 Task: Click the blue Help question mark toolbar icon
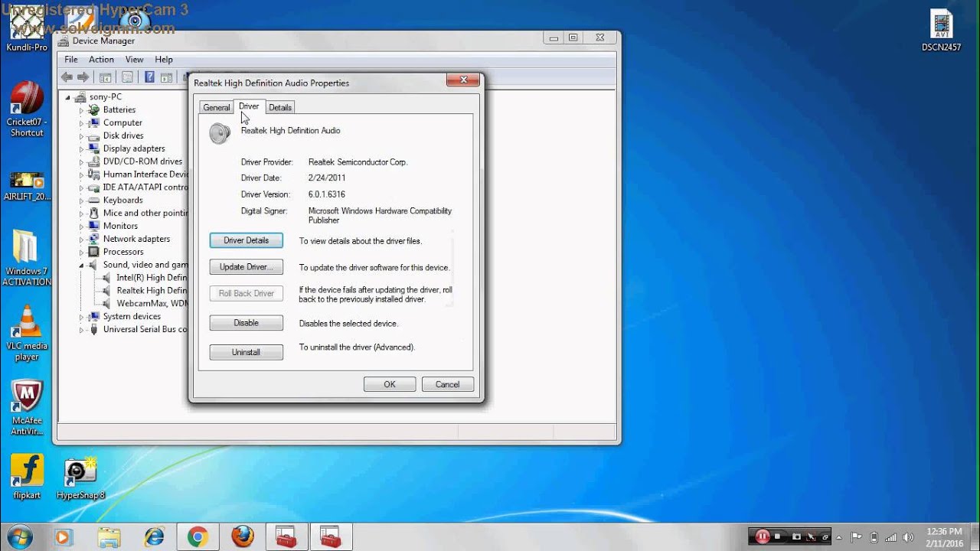(x=149, y=77)
